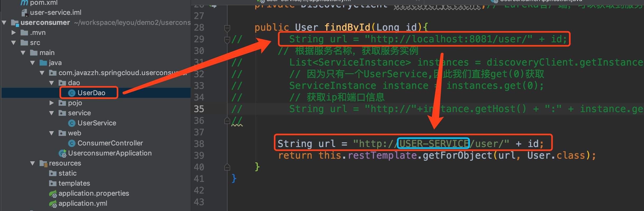Image resolution: width=644 pixels, height=211 pixels.
Task: Click USER-SERVICE in the url string
Action: 434,144
